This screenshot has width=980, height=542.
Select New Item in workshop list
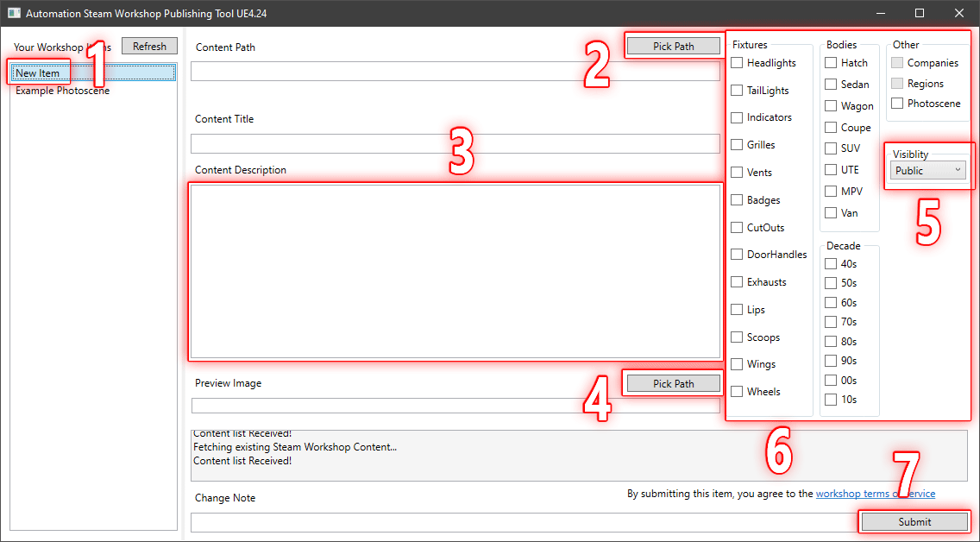pyautogui.click(x=93, y=73)
